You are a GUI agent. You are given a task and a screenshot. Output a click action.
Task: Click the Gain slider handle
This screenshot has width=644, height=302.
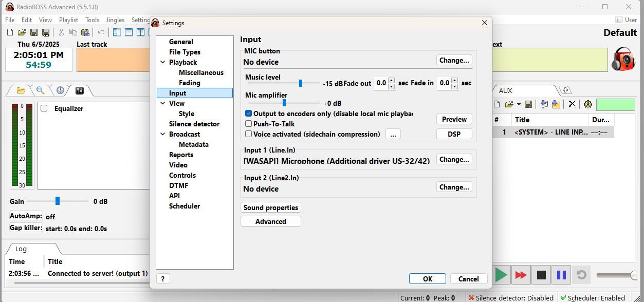[58, 201]
